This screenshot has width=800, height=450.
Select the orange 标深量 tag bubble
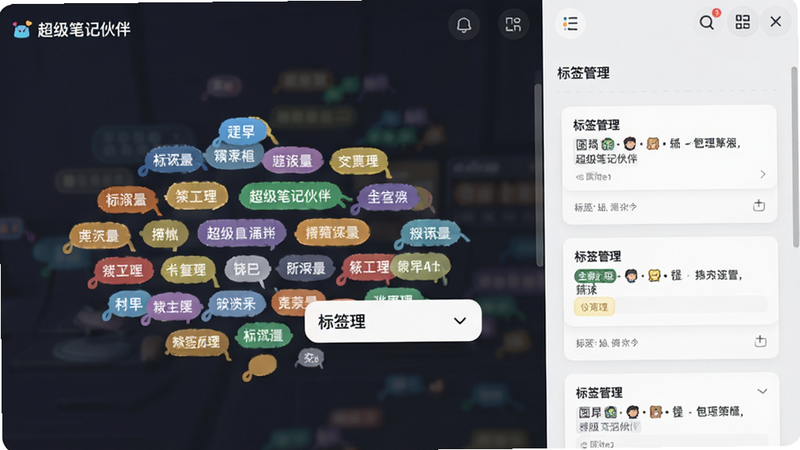point(127,199)
